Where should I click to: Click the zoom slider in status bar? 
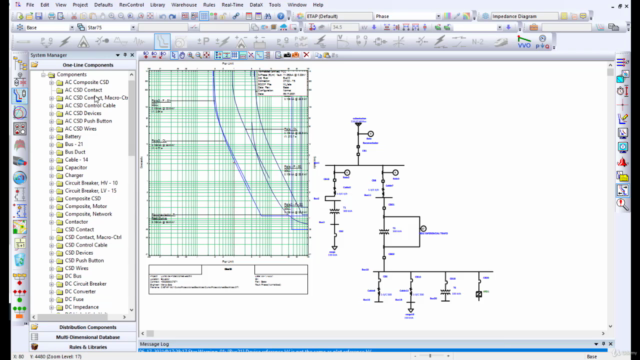coord(430,356)
